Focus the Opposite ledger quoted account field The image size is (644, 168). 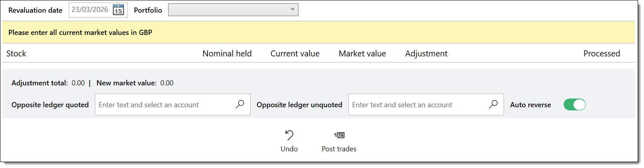[164, 105]
